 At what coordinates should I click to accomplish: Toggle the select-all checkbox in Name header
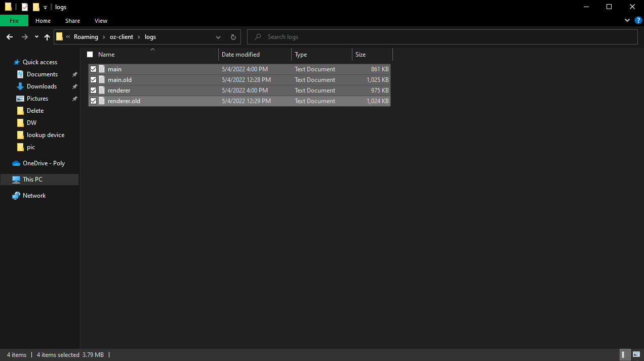tap(90, 54)
